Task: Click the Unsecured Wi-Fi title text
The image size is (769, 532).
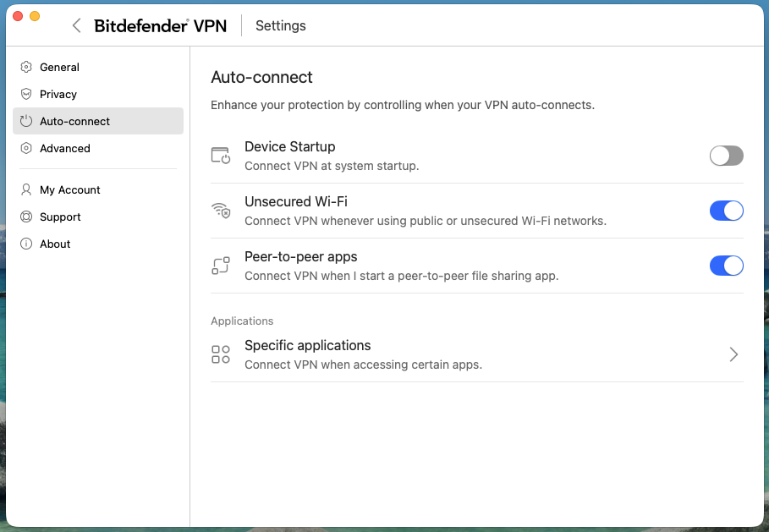Action: tap(296, 201)
